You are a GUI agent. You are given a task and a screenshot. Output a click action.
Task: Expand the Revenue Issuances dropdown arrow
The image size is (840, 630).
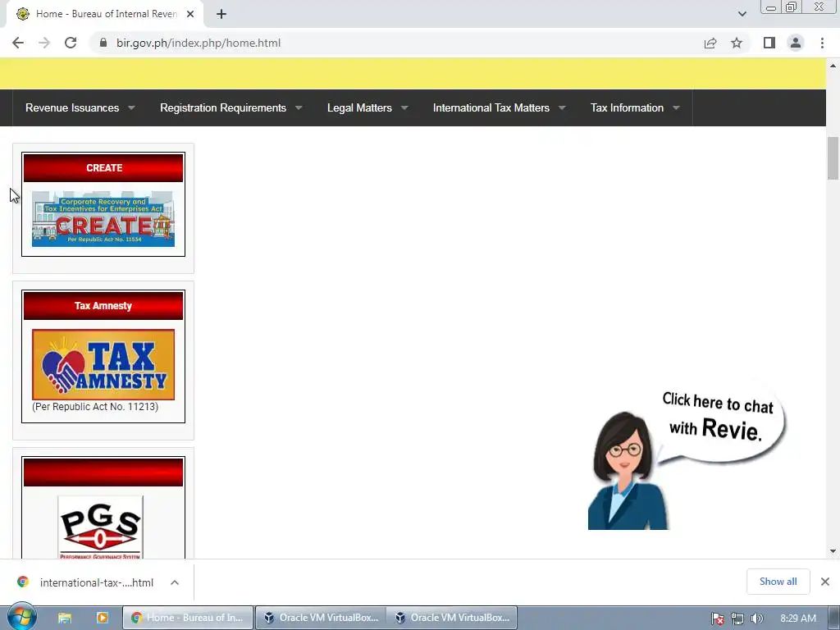[131, 107]
